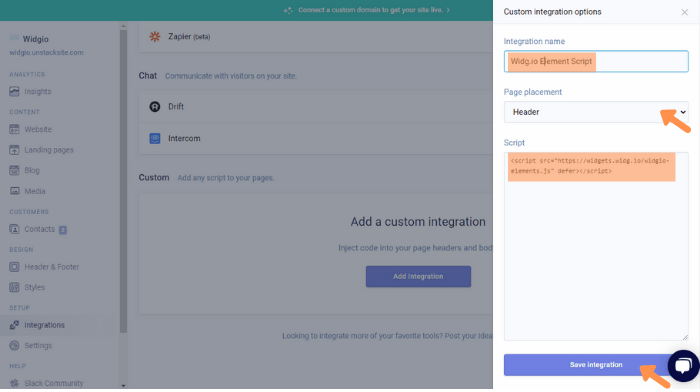
Task: Open Slack Community help link
Action: point(54,383)
